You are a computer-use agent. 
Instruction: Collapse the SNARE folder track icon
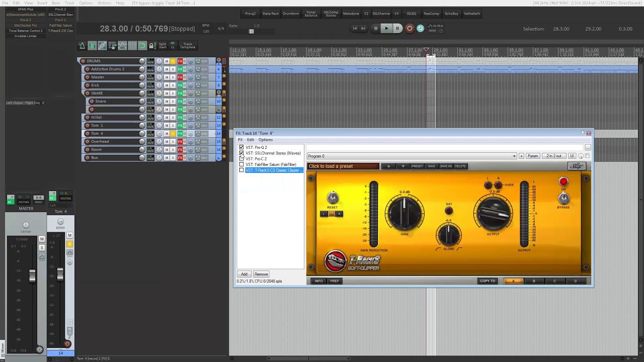pos(219,93)
